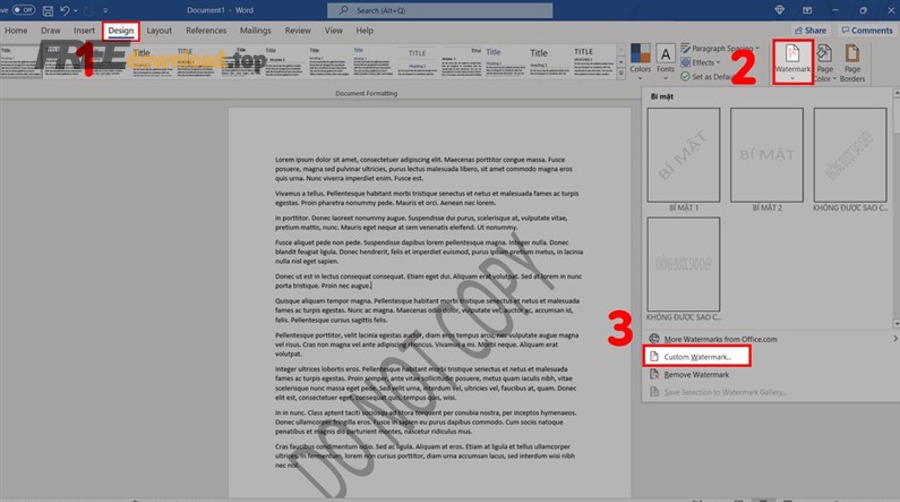Expand the document formatting gallery More arrow

[621, 73]
